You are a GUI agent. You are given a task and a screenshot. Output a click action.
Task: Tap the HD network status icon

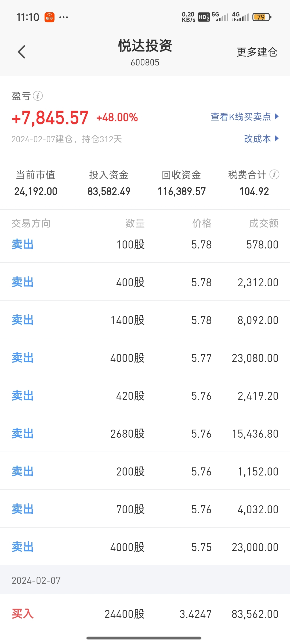click(204, 17)
